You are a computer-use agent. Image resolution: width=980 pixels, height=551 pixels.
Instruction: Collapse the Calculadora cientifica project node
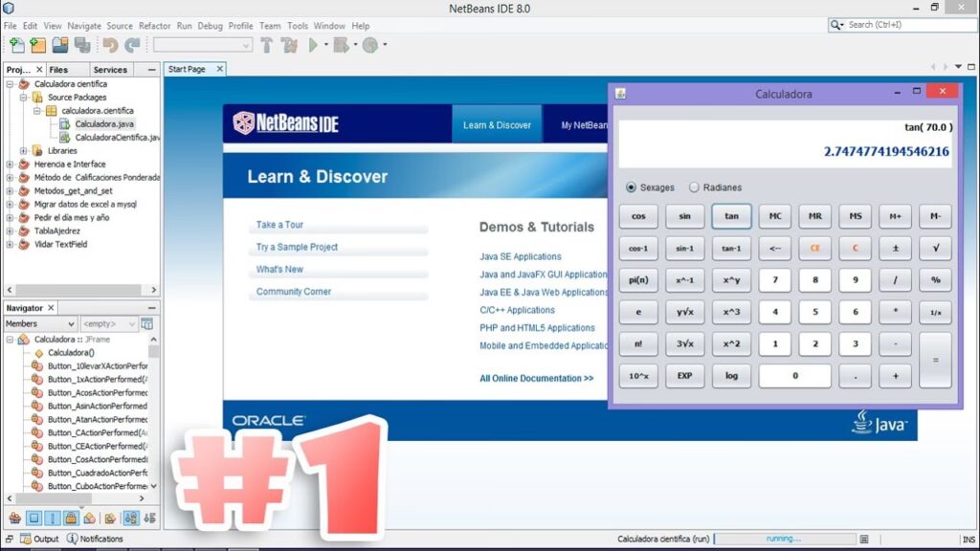pos(10,84)
